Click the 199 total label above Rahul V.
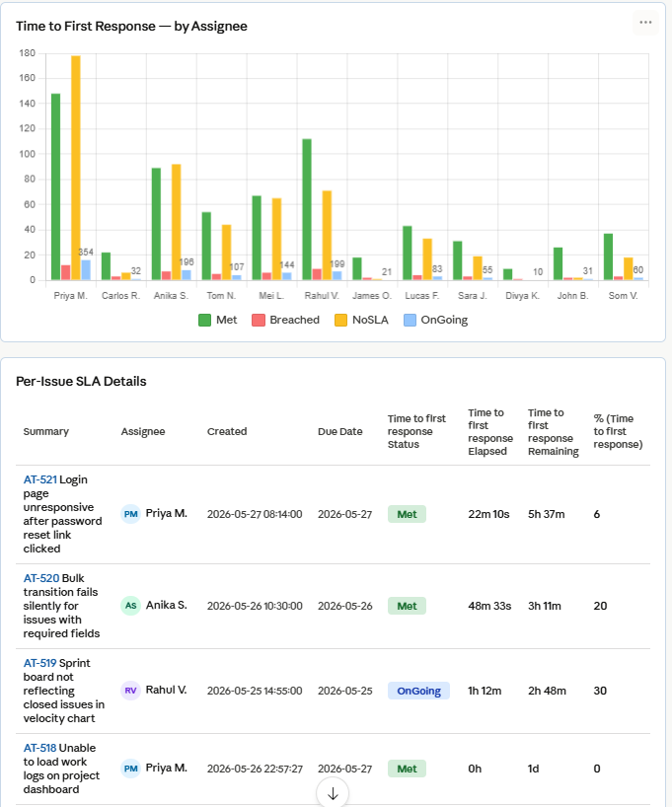Viewport: 672px width, 807px height. [337, 264]
